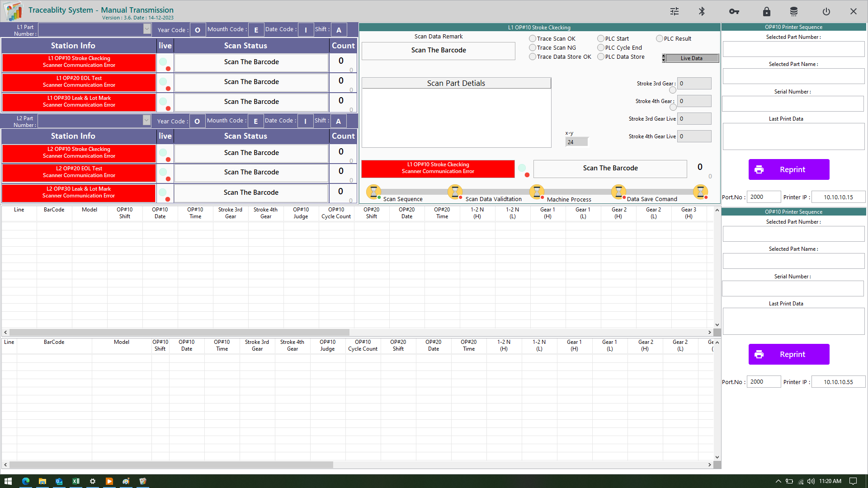Expand the L1 Part Number dropdown
868x488 pixels.
147,29
